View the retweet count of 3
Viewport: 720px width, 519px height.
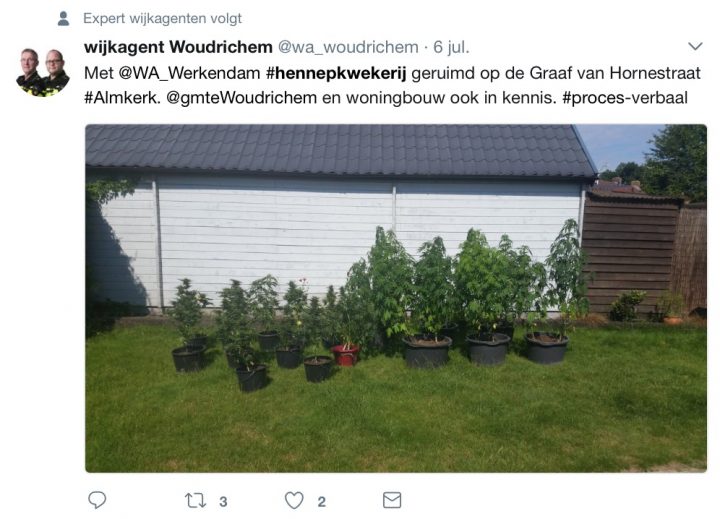pyautogui.click(x=223, y=502)
